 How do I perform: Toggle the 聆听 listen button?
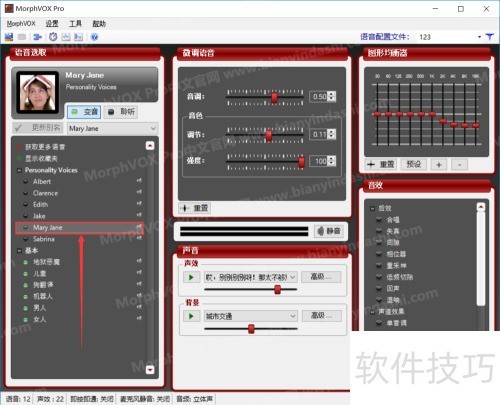(x=121, y=112)
